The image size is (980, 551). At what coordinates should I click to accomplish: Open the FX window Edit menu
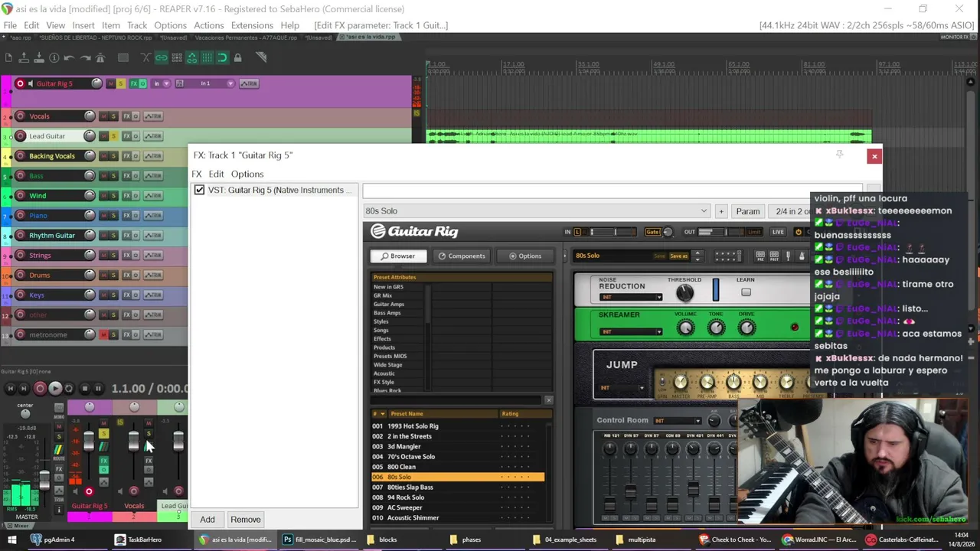tap(217, 174)
